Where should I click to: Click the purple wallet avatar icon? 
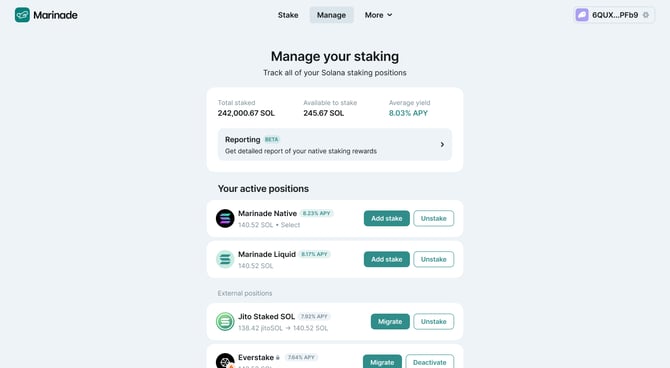click(x=582, y=15)
